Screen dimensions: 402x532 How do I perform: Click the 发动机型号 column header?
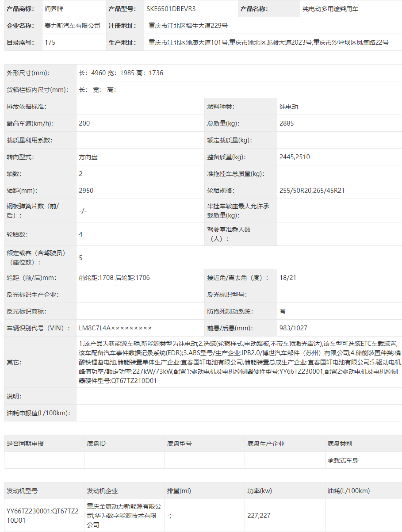click(x=22, y=491)
